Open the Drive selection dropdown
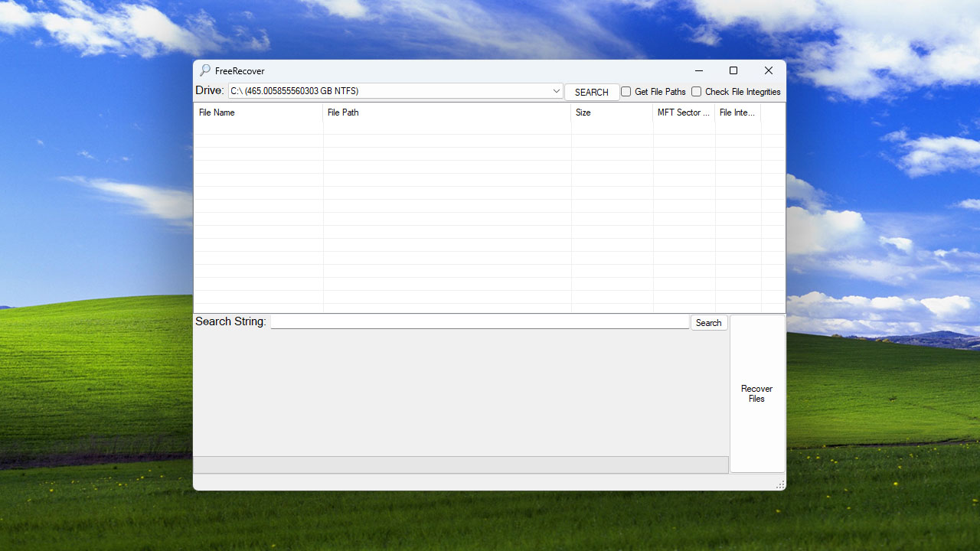980x551 pixels. (x=395, y=91)
